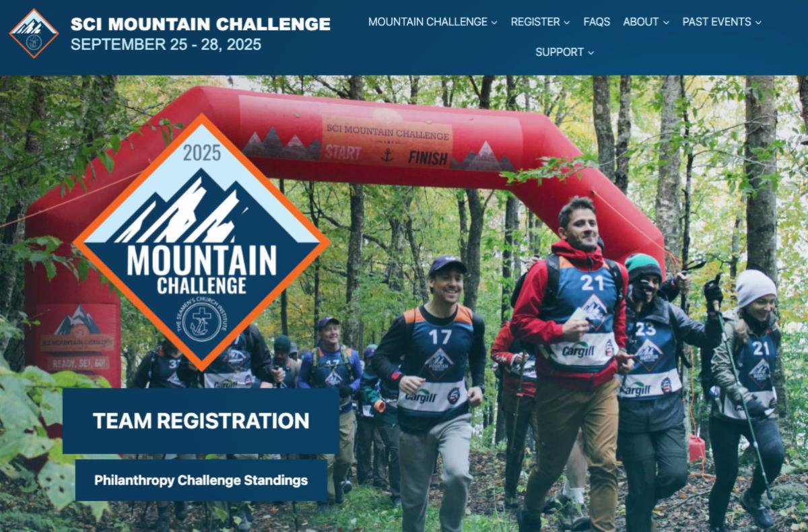808x532 pixels.
Task: Open Philanthropy Challenge Standings
Action: tap(201, 480)
